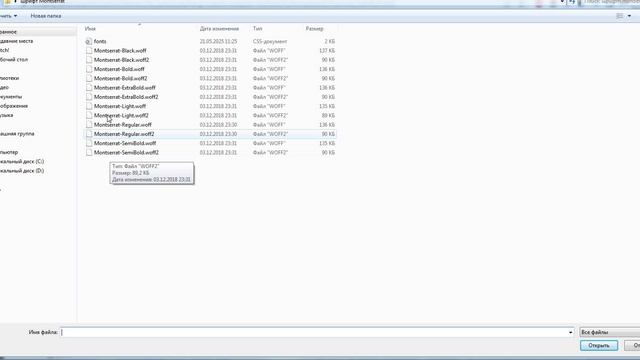Select the file name Montserrat-Light.woff

pyautogui.click(x=120, y=106)
